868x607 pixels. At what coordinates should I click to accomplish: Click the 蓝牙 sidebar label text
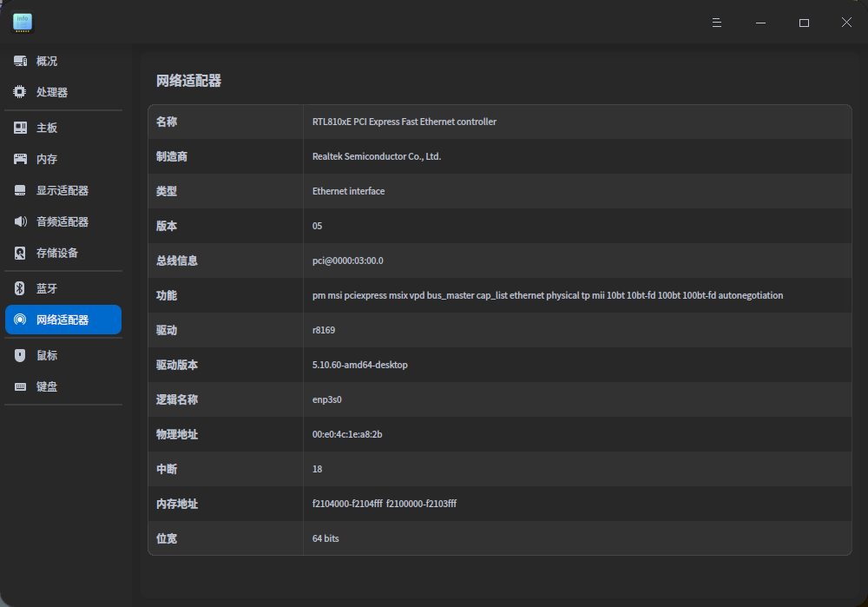click(x=45, y=287)
